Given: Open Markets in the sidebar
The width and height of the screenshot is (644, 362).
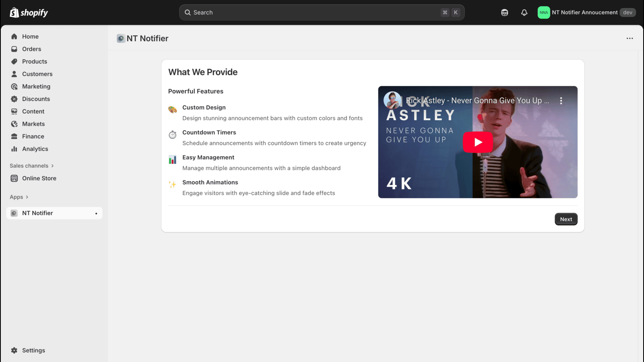Looking at the screenshot, I should (x=54, y=124).
